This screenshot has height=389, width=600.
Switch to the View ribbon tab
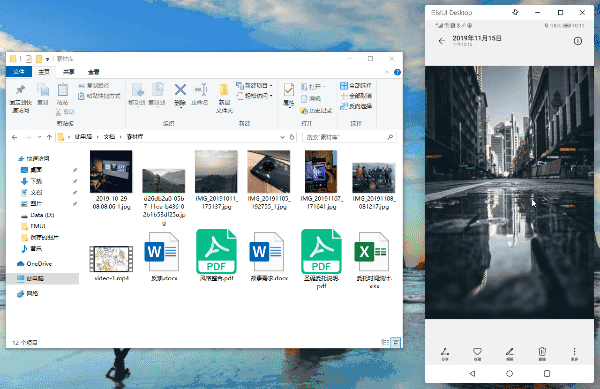click(94, 72)
